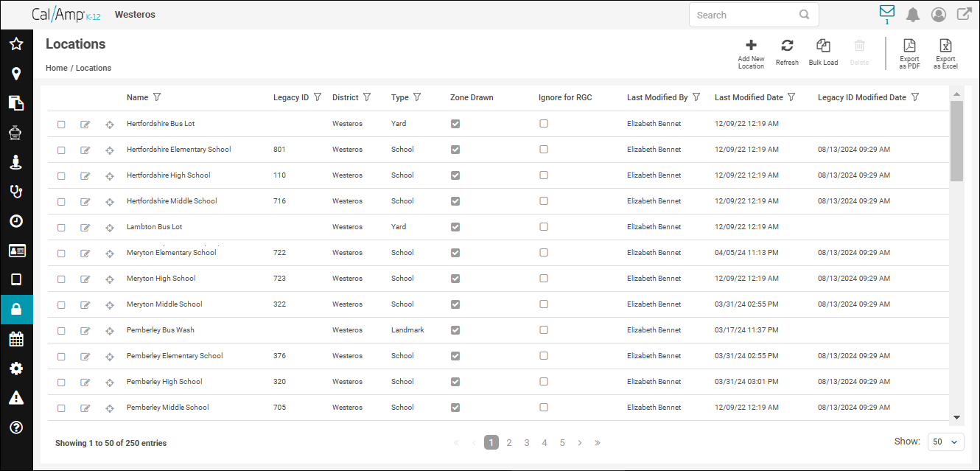
Task: Go to the next page arrow
Action: coord(580,443)
